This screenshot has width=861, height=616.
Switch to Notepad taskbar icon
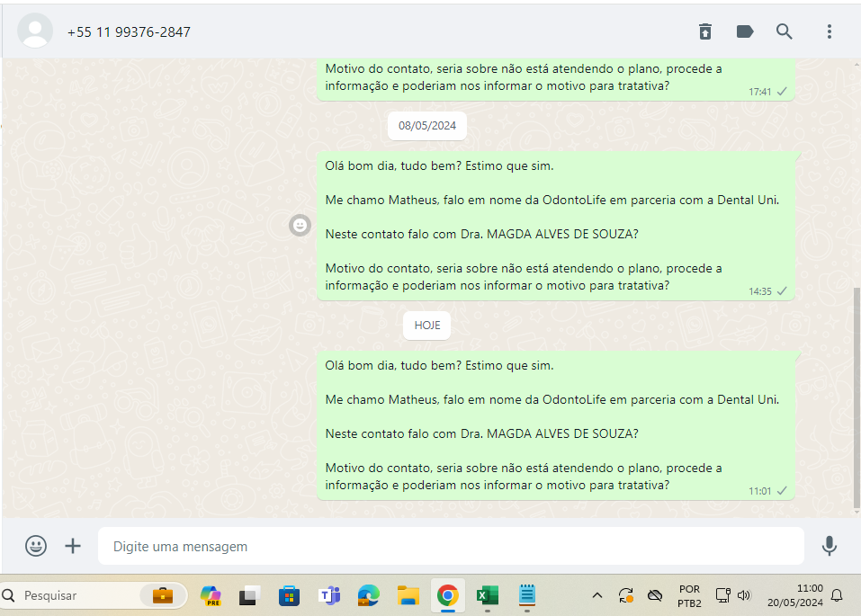527,595
